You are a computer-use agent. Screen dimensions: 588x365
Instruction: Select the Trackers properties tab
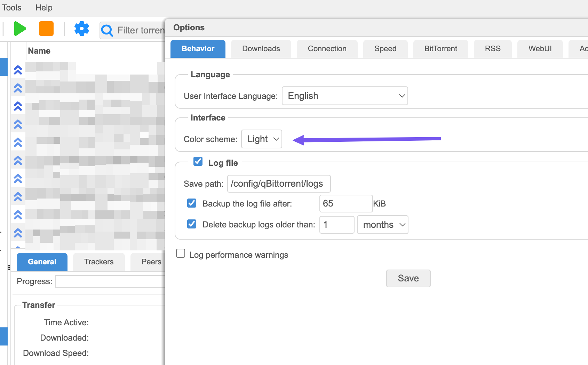[x=99, y=262]
